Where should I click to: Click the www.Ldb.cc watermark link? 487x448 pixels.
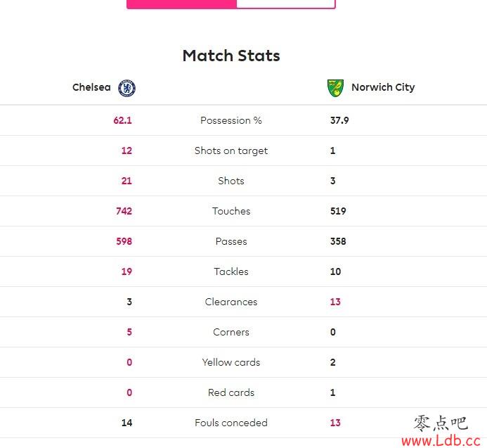pyautogui.click(x=441, y=440)
